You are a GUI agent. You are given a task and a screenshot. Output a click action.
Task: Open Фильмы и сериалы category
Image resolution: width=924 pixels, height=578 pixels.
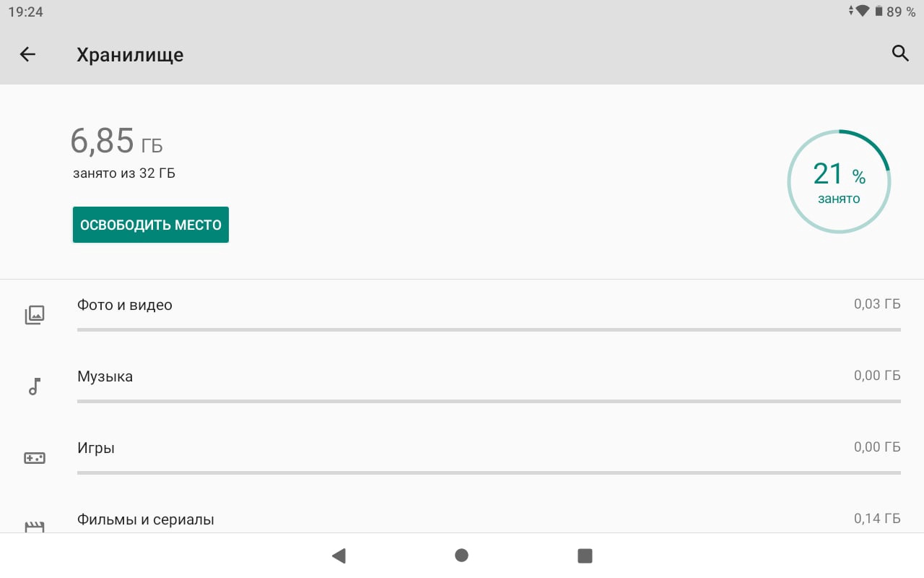click(x=146, y=519)
